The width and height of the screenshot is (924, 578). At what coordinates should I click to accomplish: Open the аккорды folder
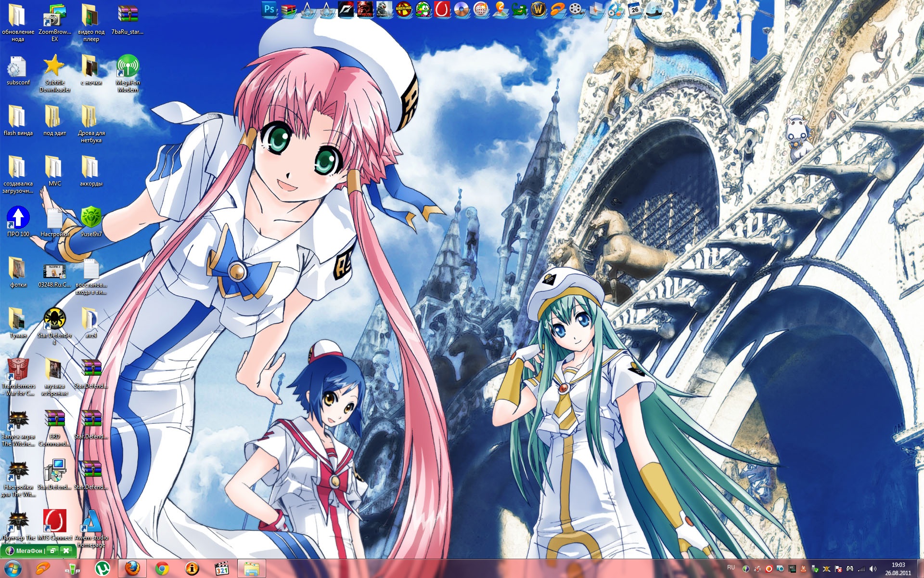pos(91,171)
